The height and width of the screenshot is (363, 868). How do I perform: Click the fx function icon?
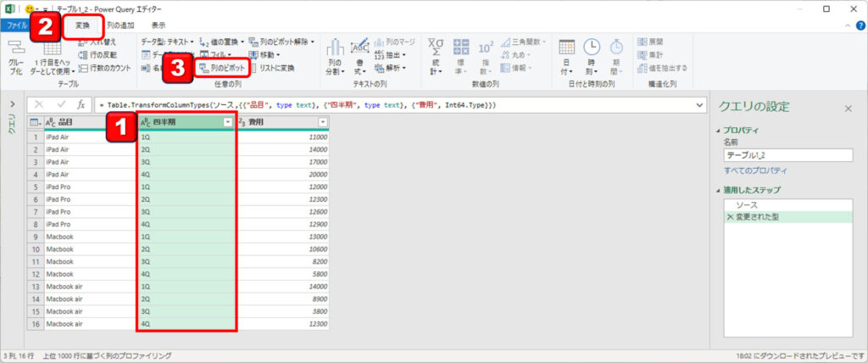coord(81,104)
